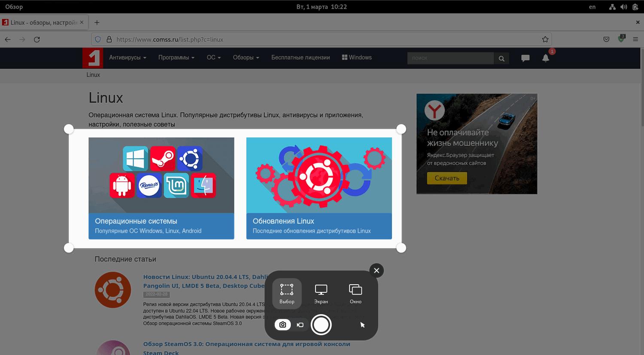
Task: Switch to screencast video recording mode
Action: [300, 325]
